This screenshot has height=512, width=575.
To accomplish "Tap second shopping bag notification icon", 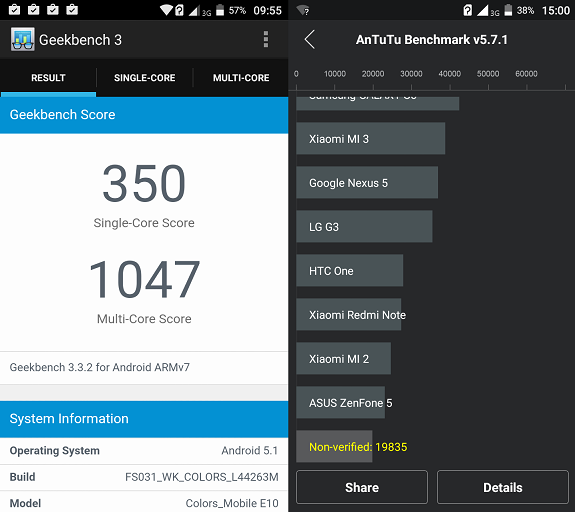I will 33,10.
